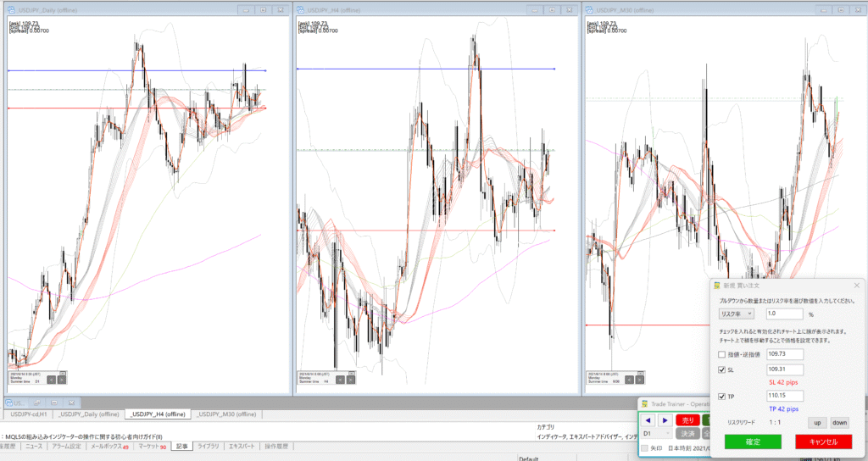The width and height of the screenshot is (868, 461).
Task: Click the Daily chart window title icon
Action: coord(11,10)
